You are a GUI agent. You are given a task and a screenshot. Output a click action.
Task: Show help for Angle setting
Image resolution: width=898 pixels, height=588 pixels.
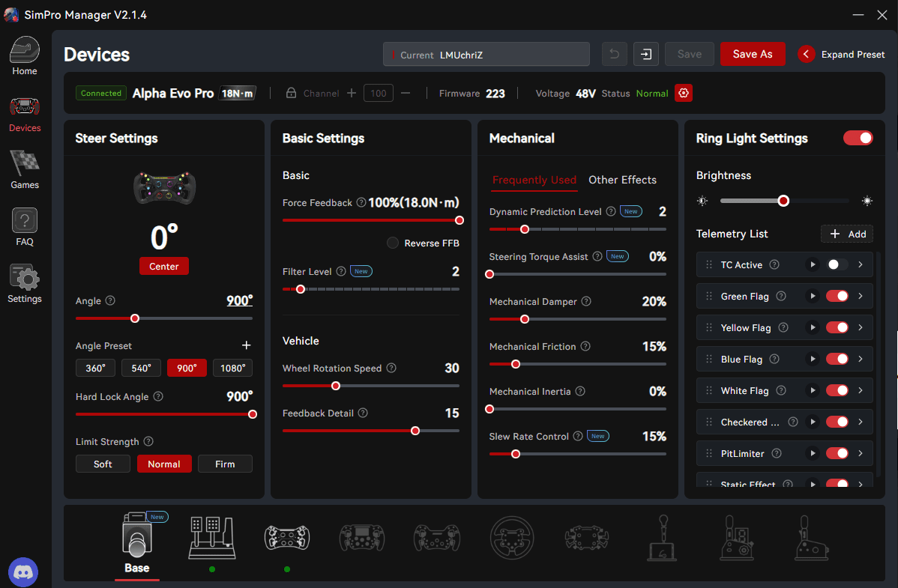tap(110, 300)
